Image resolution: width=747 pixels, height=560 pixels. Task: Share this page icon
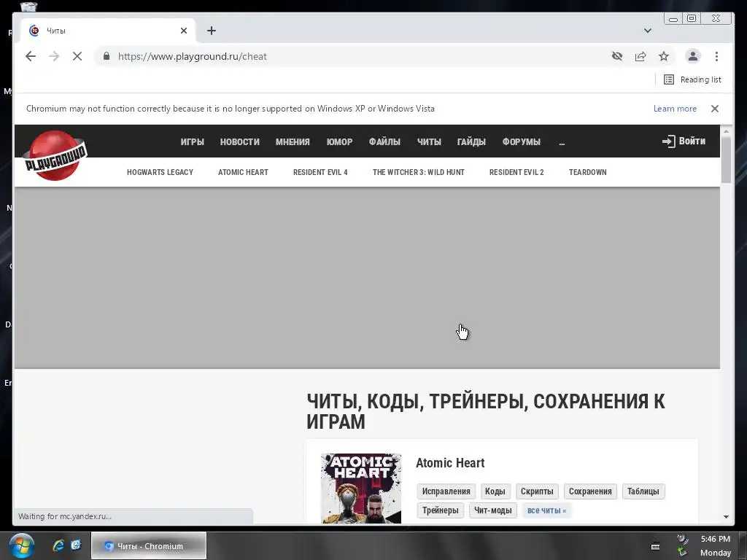[x=640, y=56]
